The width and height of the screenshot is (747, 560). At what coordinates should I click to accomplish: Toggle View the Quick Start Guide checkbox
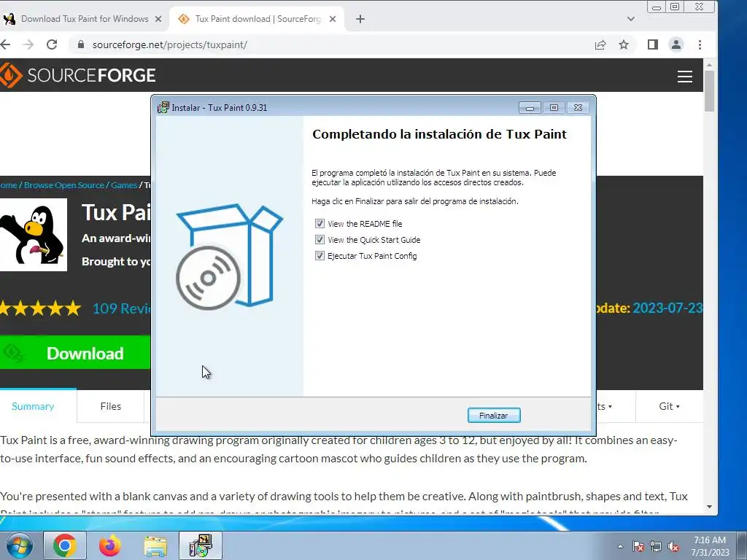coord(320,239)
